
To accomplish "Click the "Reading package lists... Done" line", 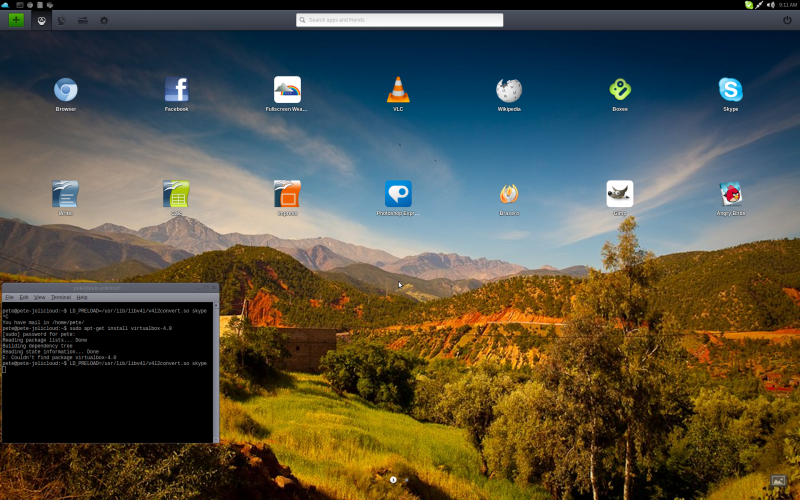I will click(45, 340).
